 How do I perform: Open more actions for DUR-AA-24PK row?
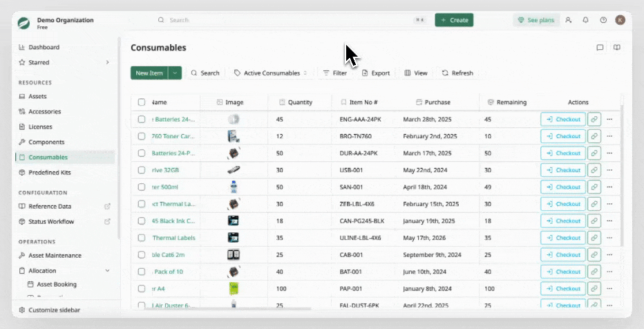[x=609, y=153]
